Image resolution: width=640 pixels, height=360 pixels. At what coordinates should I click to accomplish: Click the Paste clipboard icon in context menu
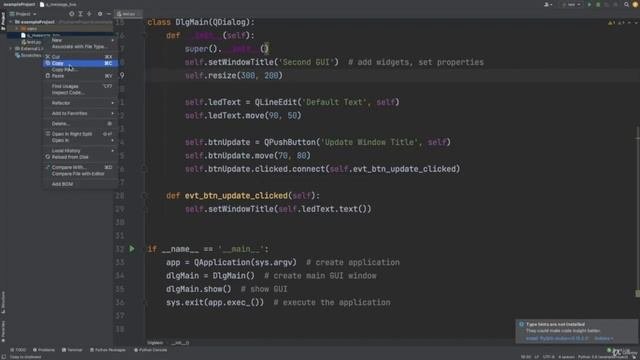pyautogui.click(x=48, y=76)
